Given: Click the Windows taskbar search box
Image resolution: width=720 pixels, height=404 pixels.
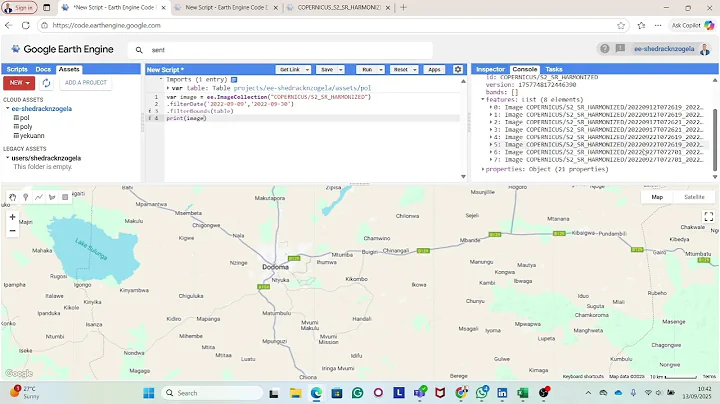Looking at the screenshot, I should 212,393.
